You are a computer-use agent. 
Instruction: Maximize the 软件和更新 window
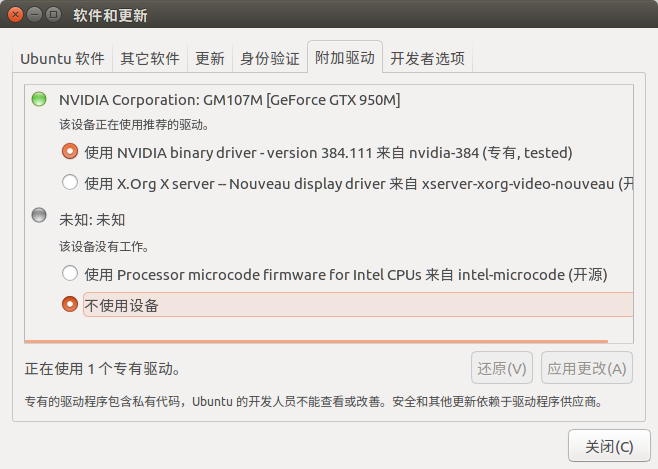click(53, 15)
